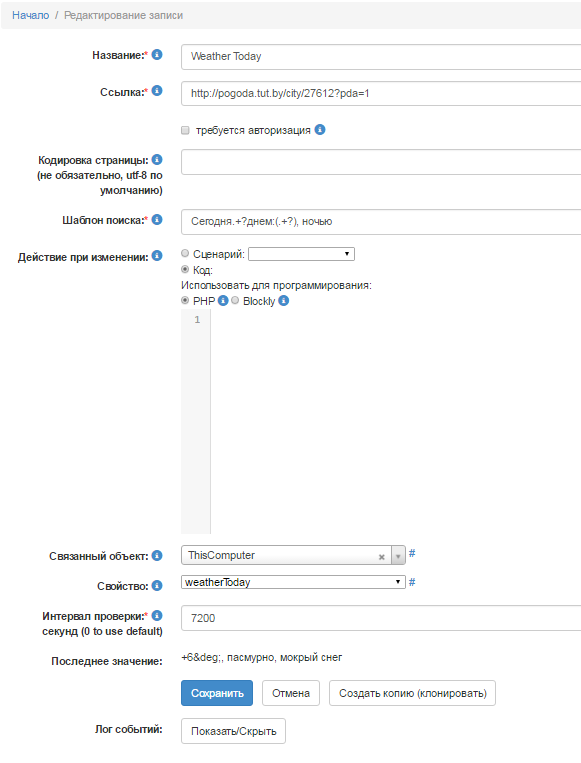Enable требуется авторизация checkbox
The height and width of the screenshot is (763, 581).
[x=185, y=130]
